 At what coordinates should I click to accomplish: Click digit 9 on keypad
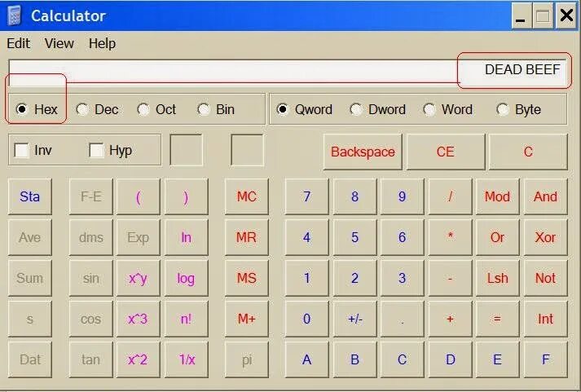point(402,196)
